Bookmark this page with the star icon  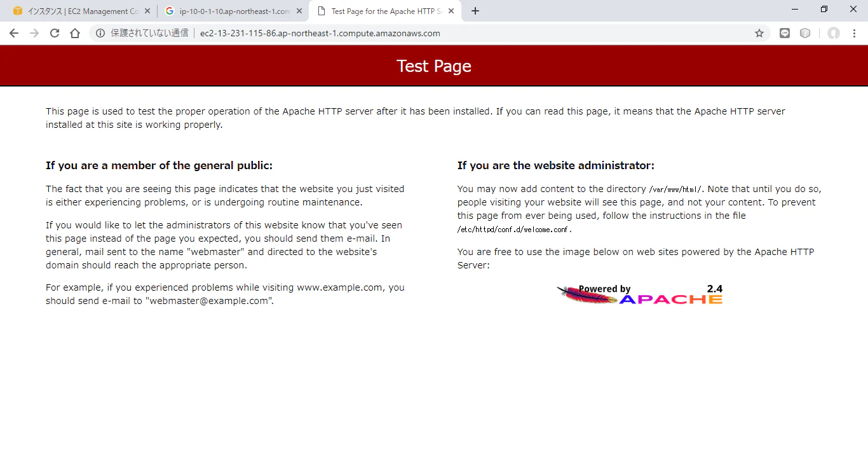tap(759, 33)
